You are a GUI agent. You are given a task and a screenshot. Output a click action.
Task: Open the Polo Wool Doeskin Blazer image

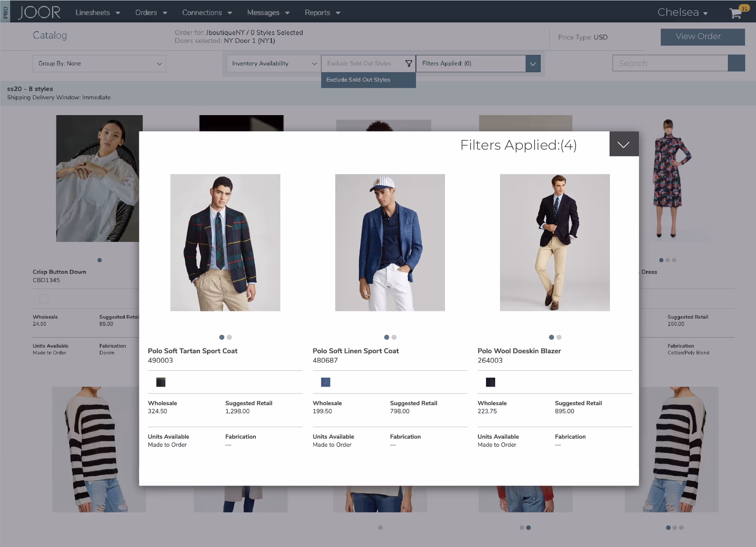(555, 242)
